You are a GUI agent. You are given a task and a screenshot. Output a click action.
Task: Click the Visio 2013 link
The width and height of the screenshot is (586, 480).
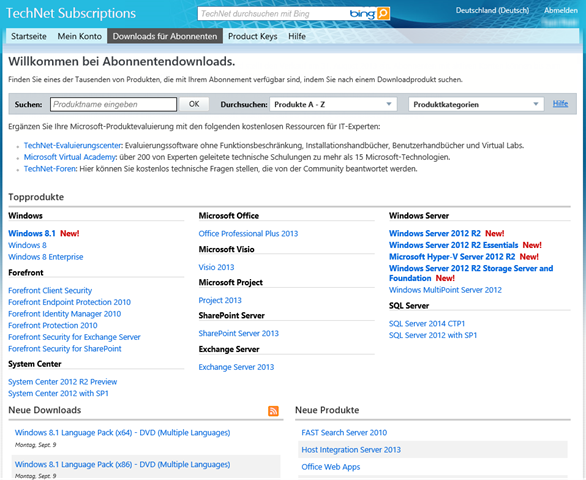click(x=216, y=267)
